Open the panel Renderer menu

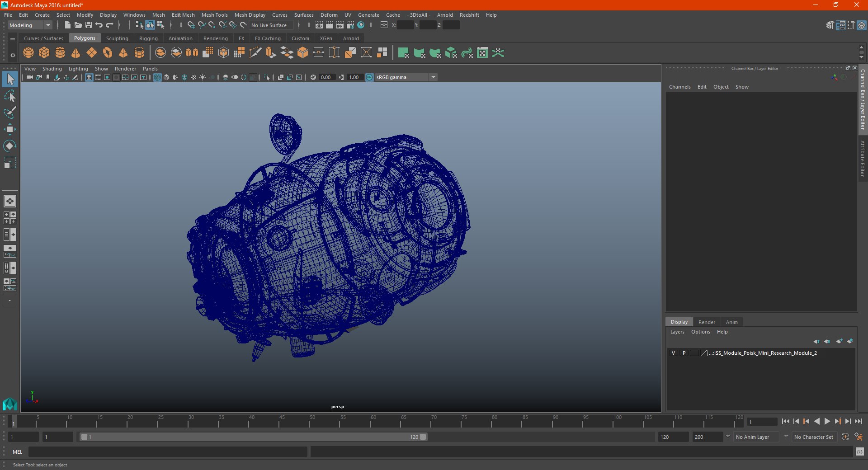coord(125,69)
